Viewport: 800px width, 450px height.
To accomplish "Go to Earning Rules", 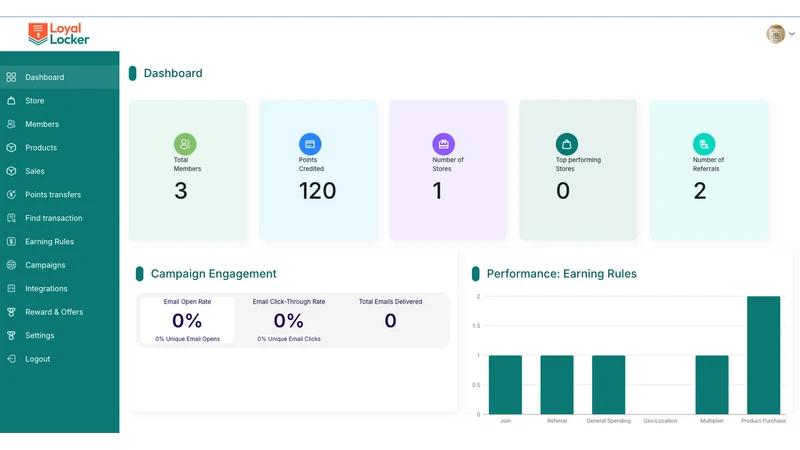I will pos(60,241).
